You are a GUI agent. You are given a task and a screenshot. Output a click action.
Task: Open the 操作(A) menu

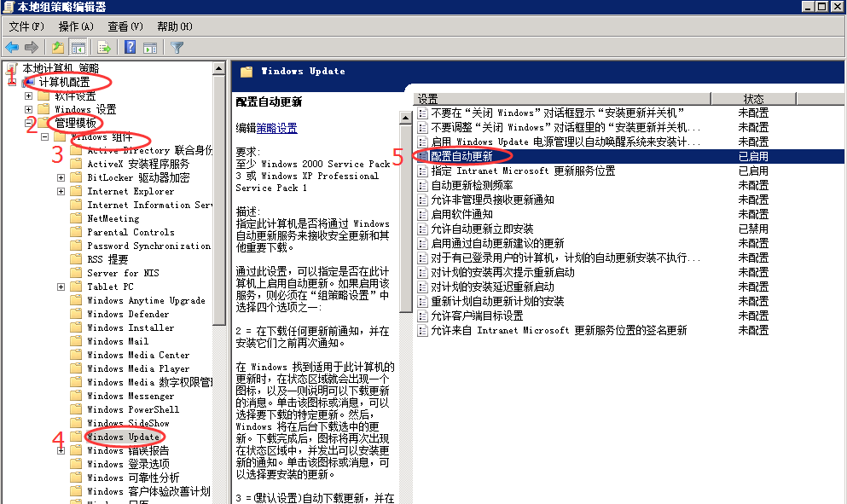pos(75,26)
